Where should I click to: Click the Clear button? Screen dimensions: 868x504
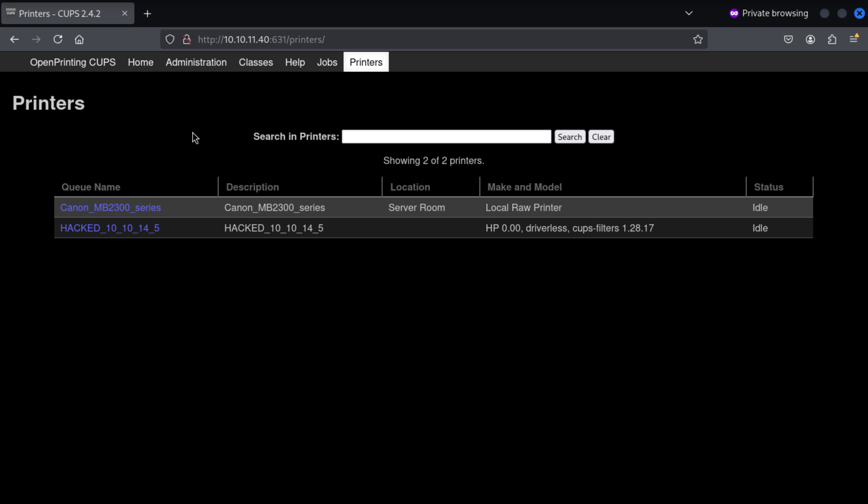tap(601, 137)
